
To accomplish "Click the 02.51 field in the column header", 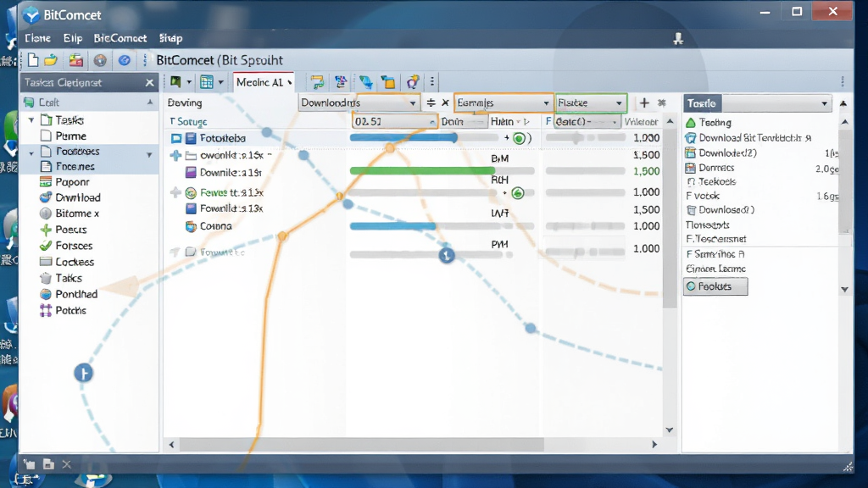I will click(395, 121).
